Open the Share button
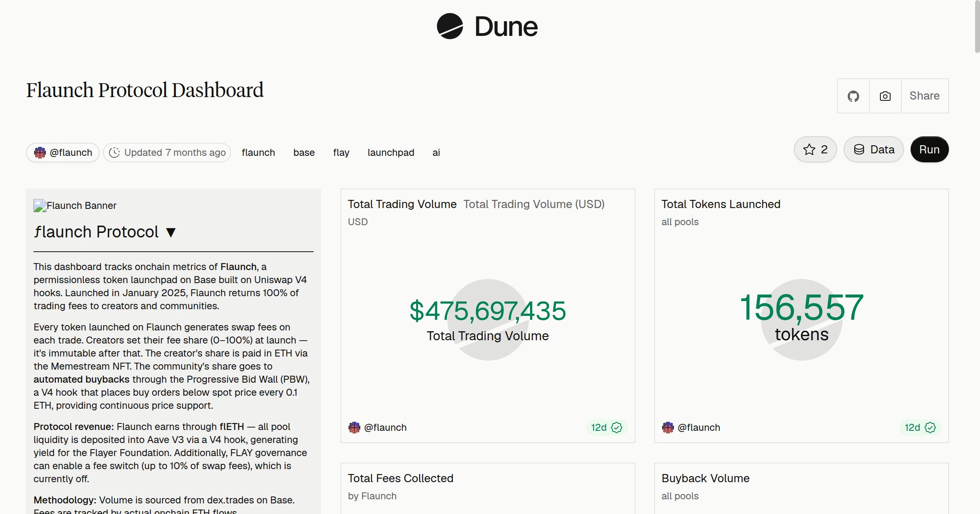 (924, 96)
